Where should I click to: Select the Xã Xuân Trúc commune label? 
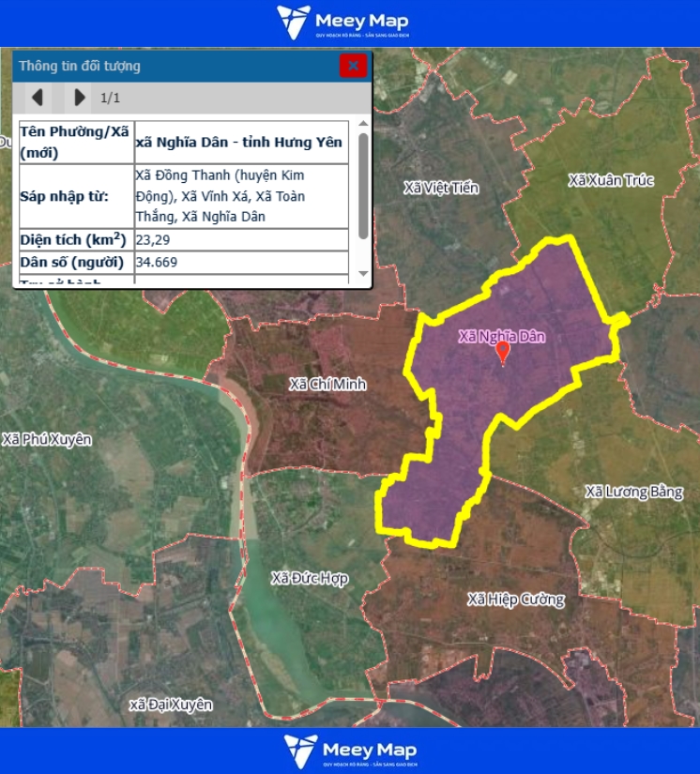click(x=611, y=180)
